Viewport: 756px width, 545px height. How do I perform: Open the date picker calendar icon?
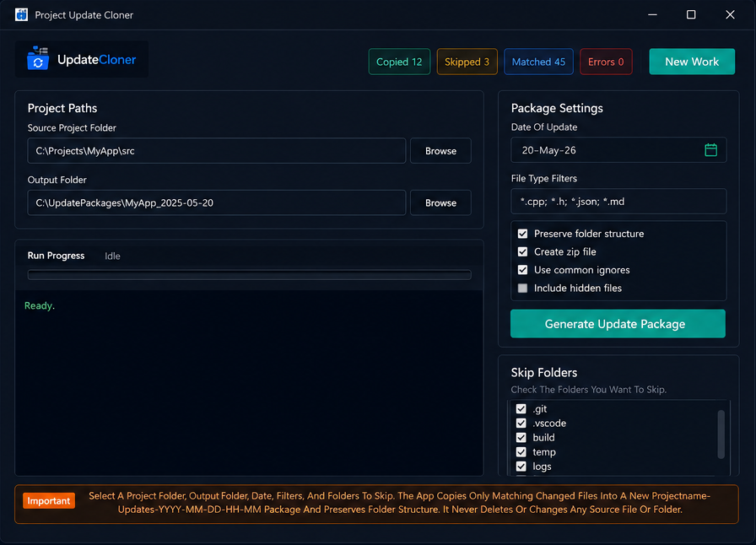[710, 150]
